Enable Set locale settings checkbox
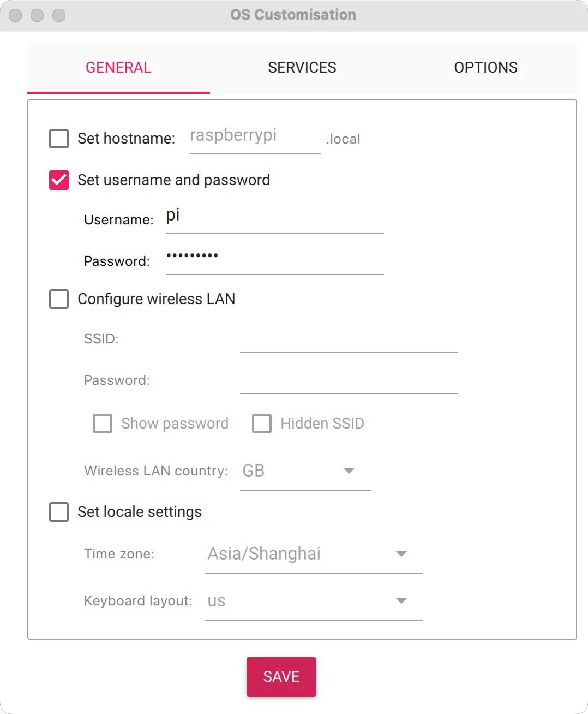The height and width of the screenshot is (714, 588). (59, 512)
